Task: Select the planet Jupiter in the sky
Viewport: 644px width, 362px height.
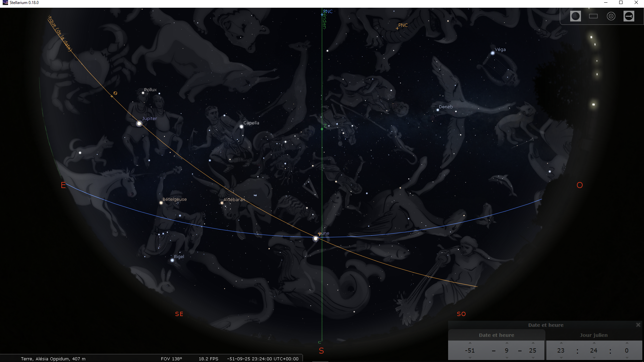Action: tap(139, 124)
